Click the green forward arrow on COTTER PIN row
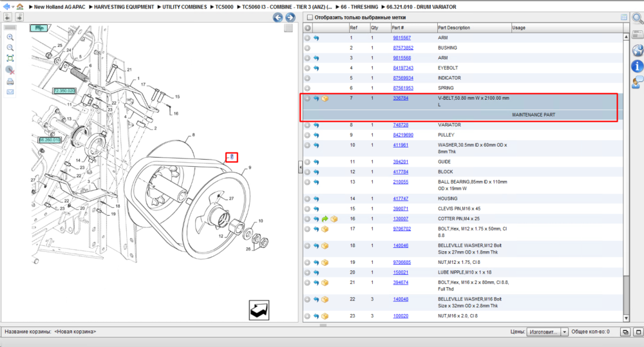Screen dimensions: 644x347 pos(325,219)
